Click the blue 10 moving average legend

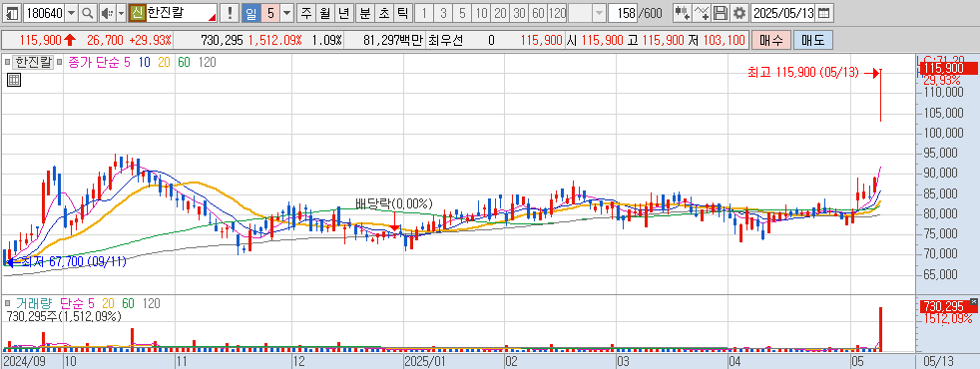click(x=145, y=62)
